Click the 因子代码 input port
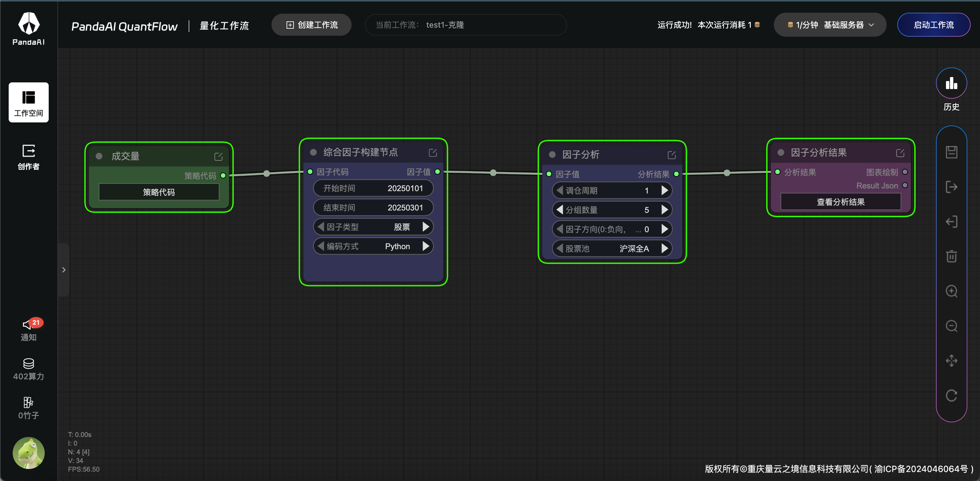This screenshot has height=481, width=980. tap(310, 172)
